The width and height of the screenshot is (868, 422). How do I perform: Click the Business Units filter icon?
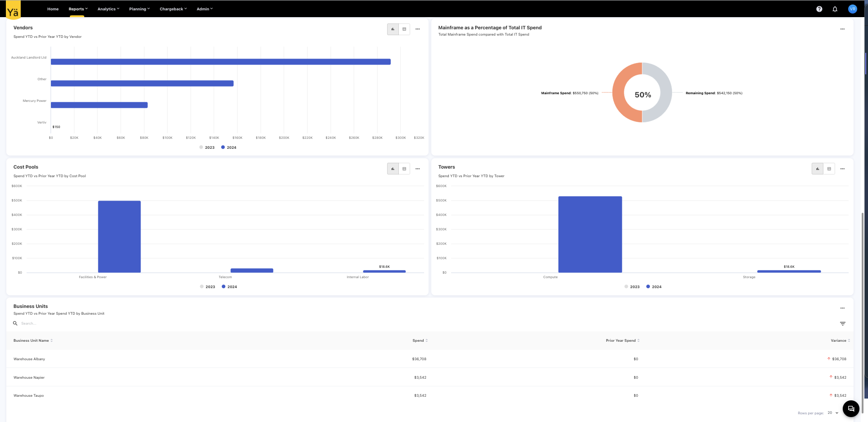tap(842, 324)
